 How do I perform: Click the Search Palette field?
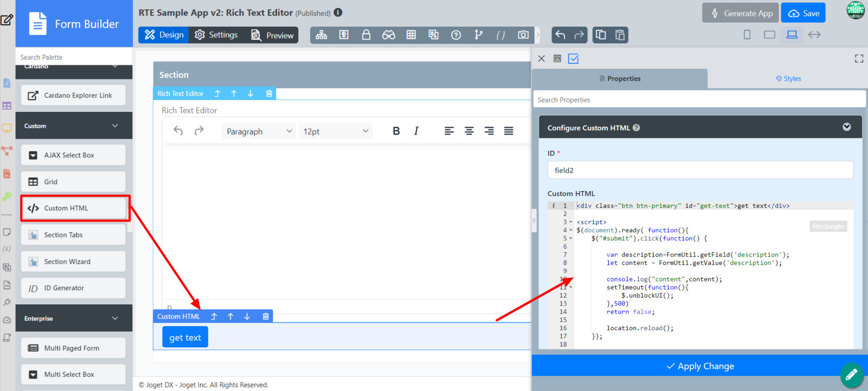click(x=74, y=57)
